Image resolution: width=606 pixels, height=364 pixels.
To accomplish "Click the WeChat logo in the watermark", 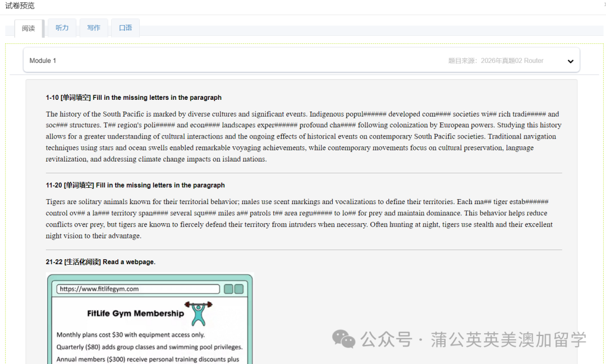I will tap(343, 339).
